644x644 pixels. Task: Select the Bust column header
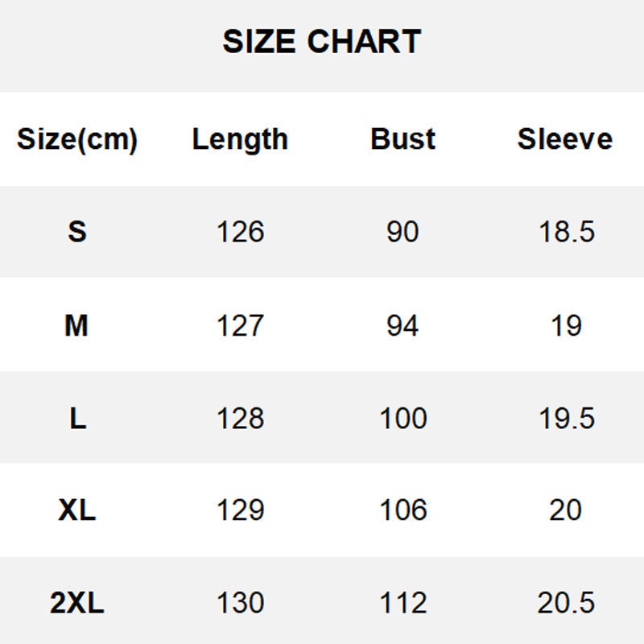402,139
